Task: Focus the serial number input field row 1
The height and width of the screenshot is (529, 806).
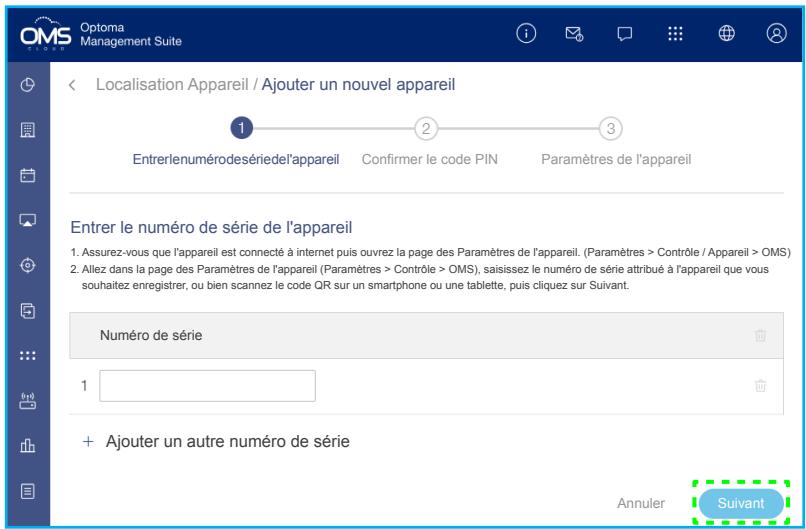Action: tap(207, 386)
